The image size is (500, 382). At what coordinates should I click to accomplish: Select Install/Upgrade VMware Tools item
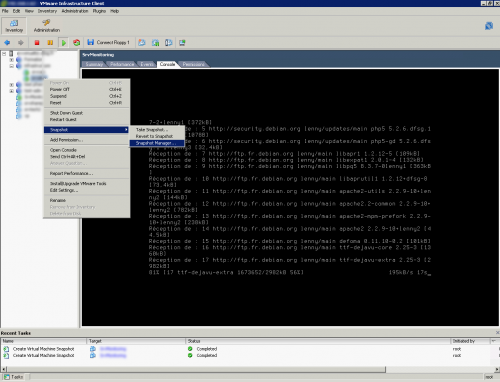coord(87,184)
